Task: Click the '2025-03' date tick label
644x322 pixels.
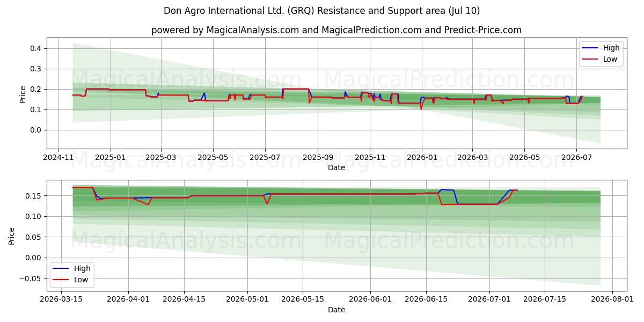Action: [x=161, y=157]
